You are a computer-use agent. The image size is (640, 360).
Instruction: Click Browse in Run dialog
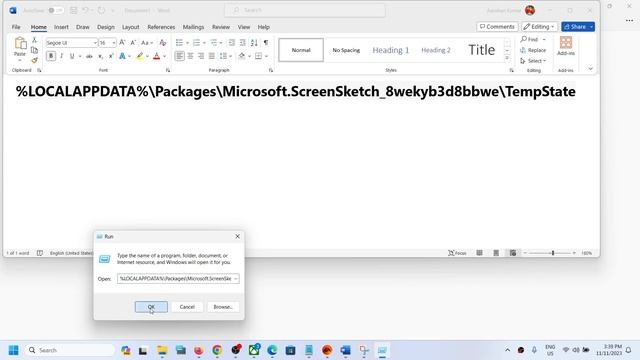click(223, 307)
